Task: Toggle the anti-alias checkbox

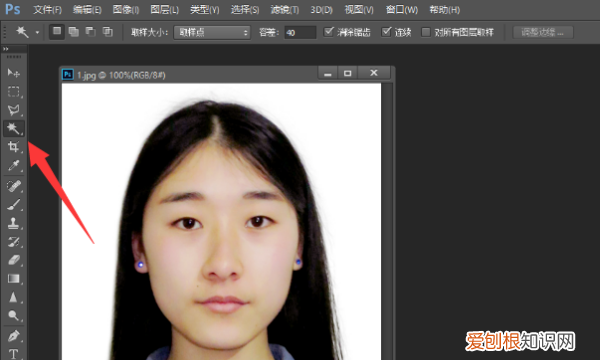Action: 328,32
